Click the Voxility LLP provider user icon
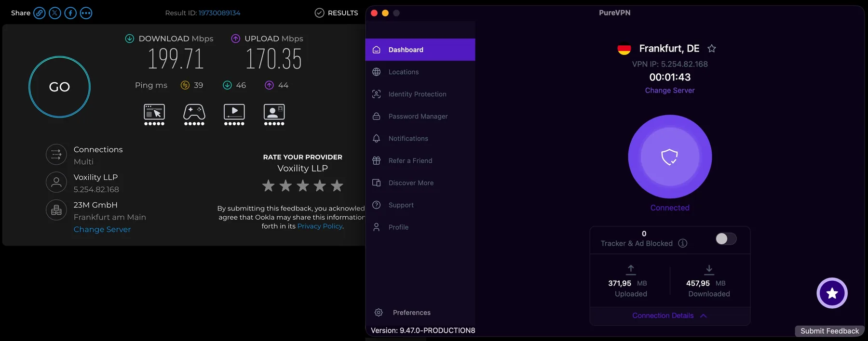The height and width of the screenshot is (341, 868). (56, 183)
